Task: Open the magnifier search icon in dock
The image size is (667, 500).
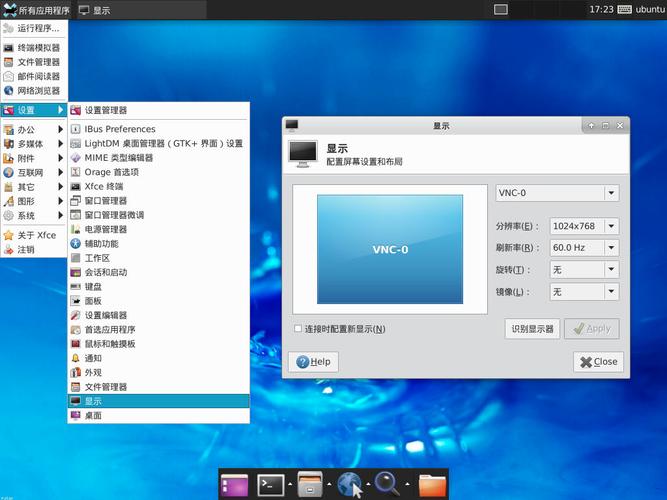Action: coord(387,485)
